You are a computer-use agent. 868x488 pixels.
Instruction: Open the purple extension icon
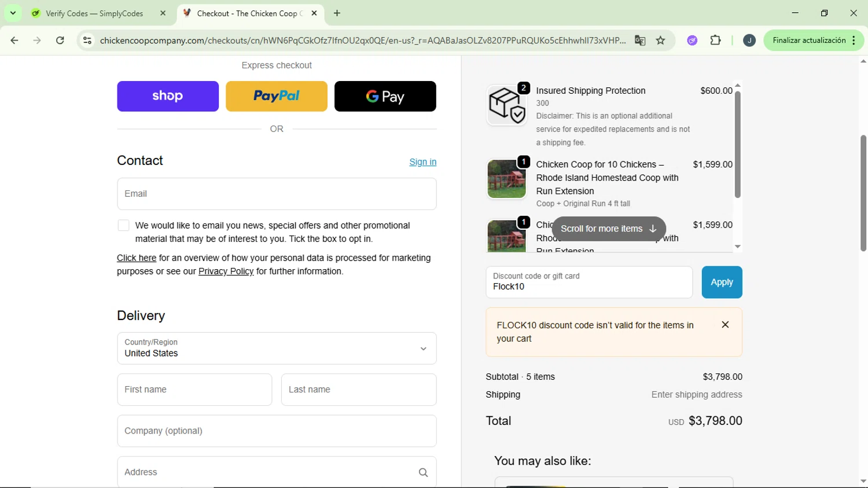(x=692, y=41)
